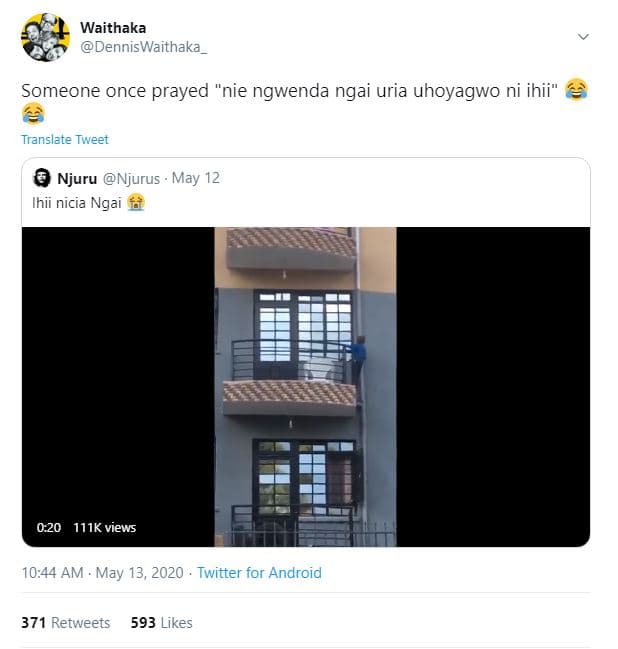618x649 pixels.
Task: Click the laughing emoji after the tweet text
Action: [576, 89]
